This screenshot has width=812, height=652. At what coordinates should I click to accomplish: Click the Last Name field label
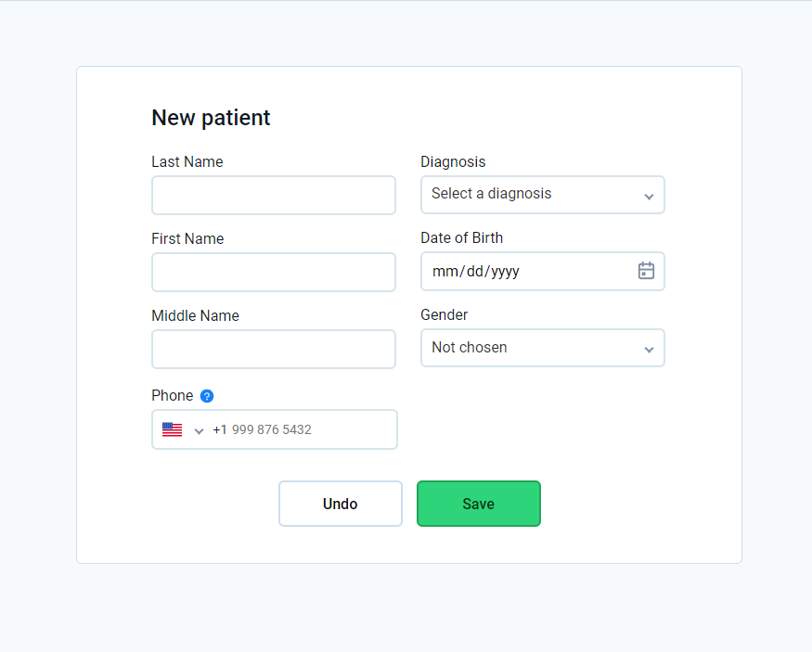[x=187, y=161]
